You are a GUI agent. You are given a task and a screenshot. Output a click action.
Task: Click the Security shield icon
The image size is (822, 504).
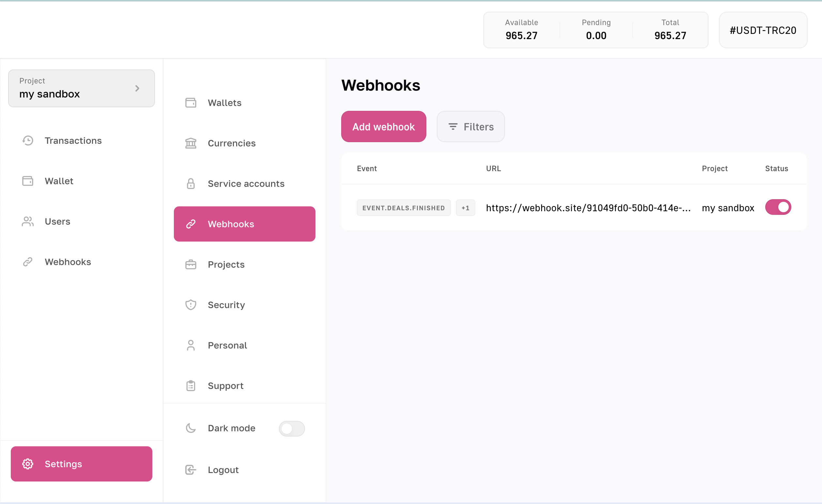[190, 305]
